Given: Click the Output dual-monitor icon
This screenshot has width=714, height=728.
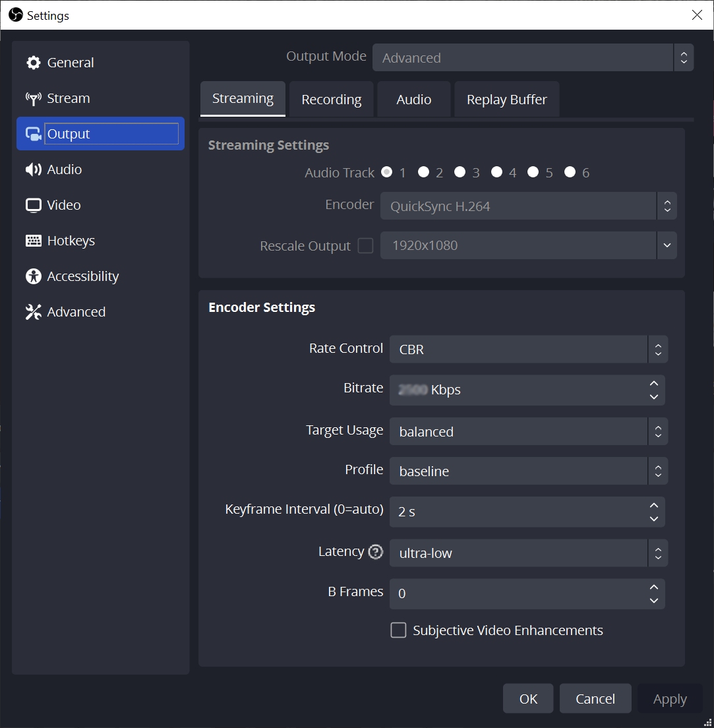Looking at the screenshot, I should [x=32, y=133].
